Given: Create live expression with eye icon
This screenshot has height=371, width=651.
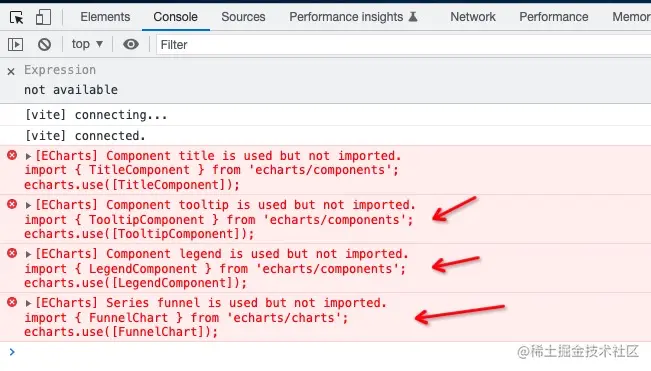Looking at the screenshot, I should tap(131, 44).
